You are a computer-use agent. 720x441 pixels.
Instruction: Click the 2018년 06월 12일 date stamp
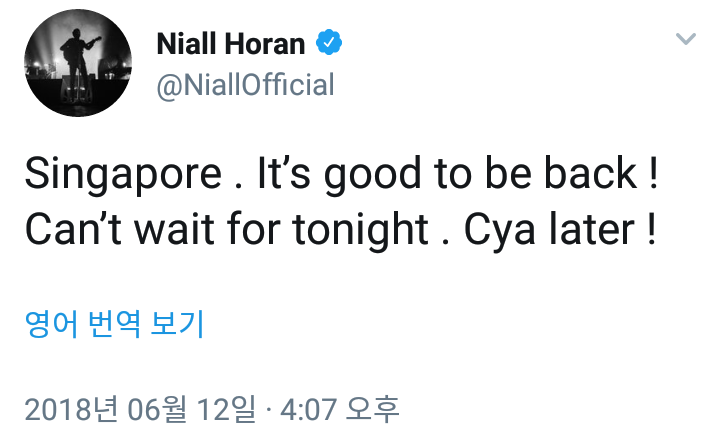tap(140, 409)
